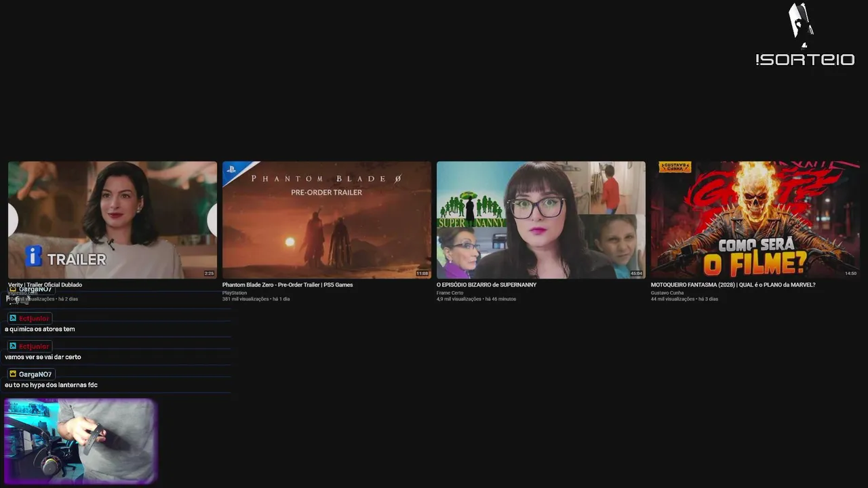Click the "44 mil visualizações" view count
868x488 pixels.
coord(673,299)
